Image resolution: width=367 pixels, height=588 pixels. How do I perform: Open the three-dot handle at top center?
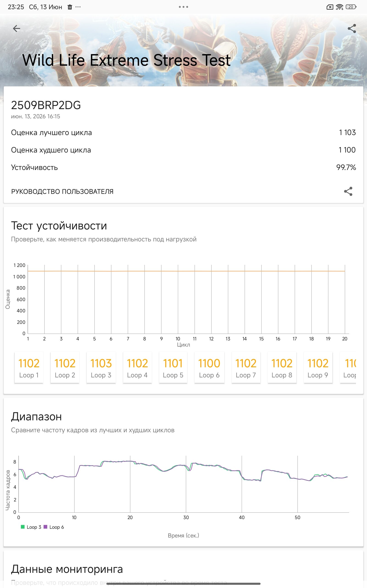[x=183, y=7]
